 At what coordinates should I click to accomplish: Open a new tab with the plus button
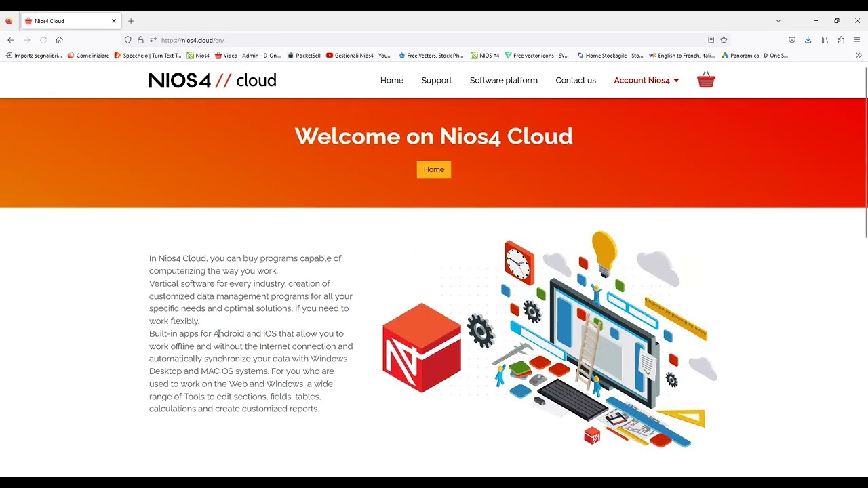pos(131,21)
